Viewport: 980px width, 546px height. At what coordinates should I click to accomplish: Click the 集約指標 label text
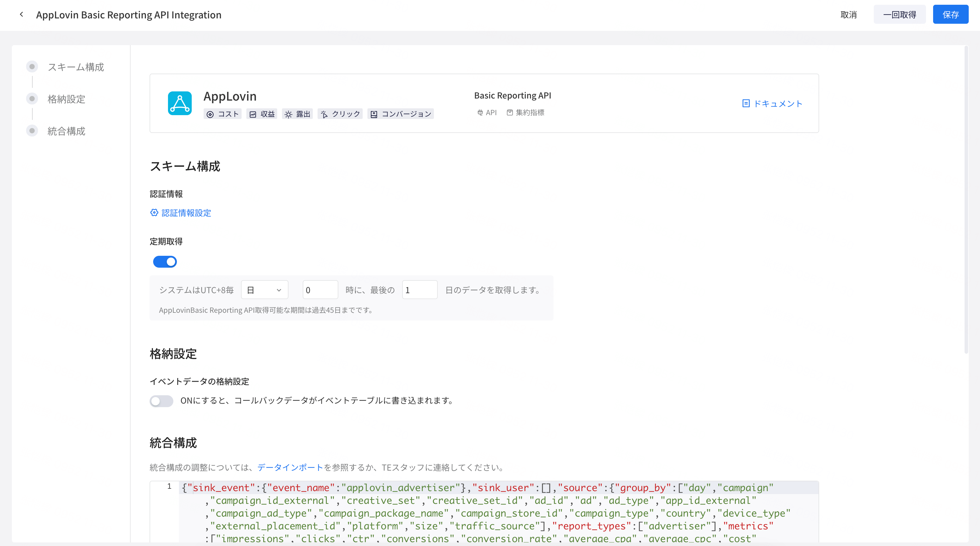click(530, 113)
